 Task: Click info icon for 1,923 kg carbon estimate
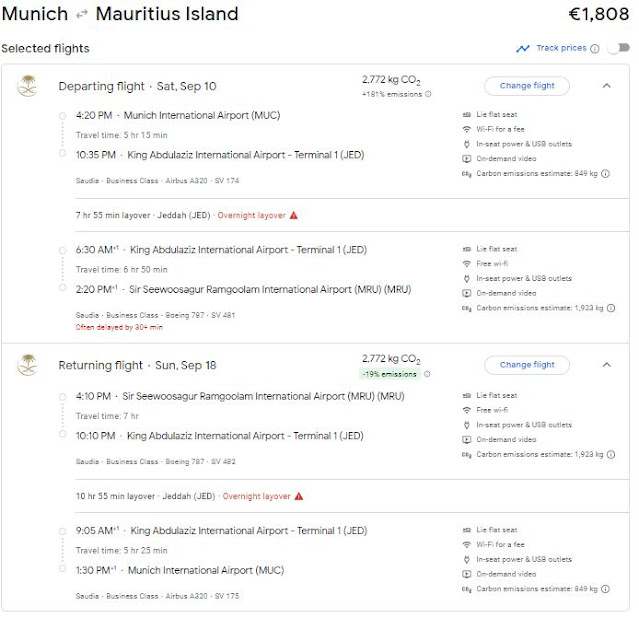pos(610,308)
